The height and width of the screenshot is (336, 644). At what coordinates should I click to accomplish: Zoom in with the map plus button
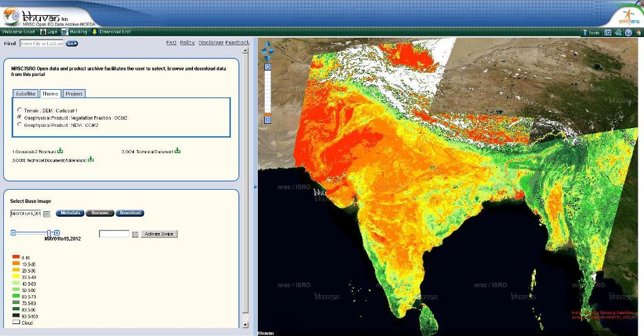click(267, 67)
